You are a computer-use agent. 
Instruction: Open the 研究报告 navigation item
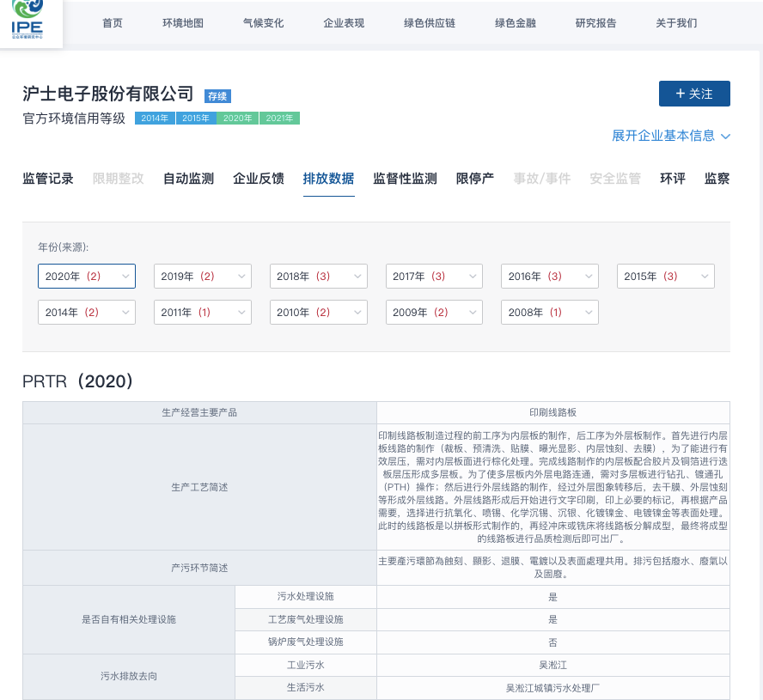595,23
